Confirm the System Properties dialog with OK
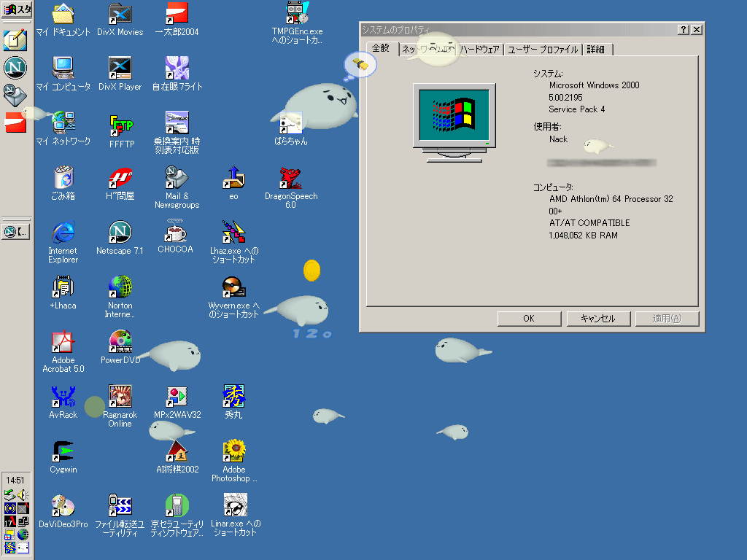This screenshot has width=747, height=560. (x=529, y=319)
